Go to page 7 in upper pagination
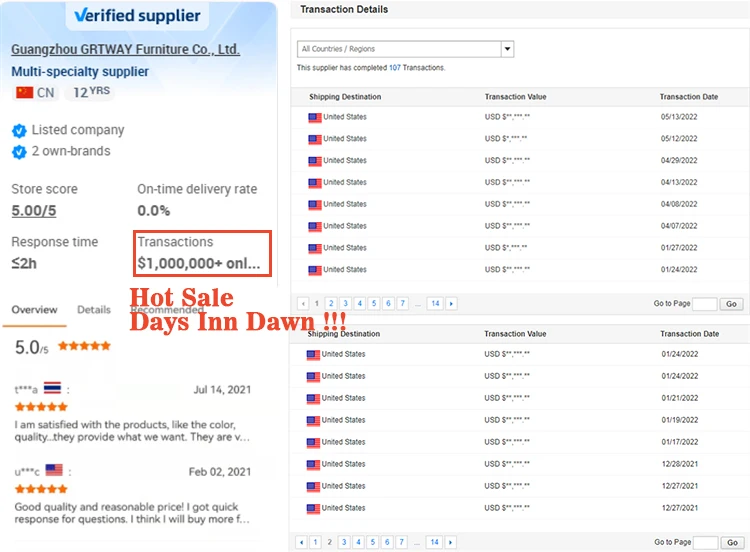The height and width of the screenshot is (552, 750). (403, 303)
